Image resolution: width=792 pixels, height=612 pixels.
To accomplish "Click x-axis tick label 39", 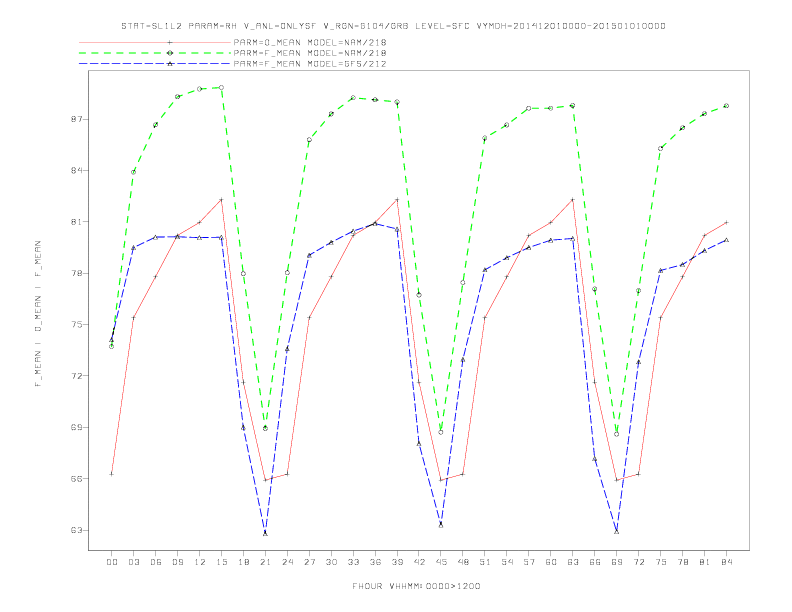I will click(x=397, y=562).
